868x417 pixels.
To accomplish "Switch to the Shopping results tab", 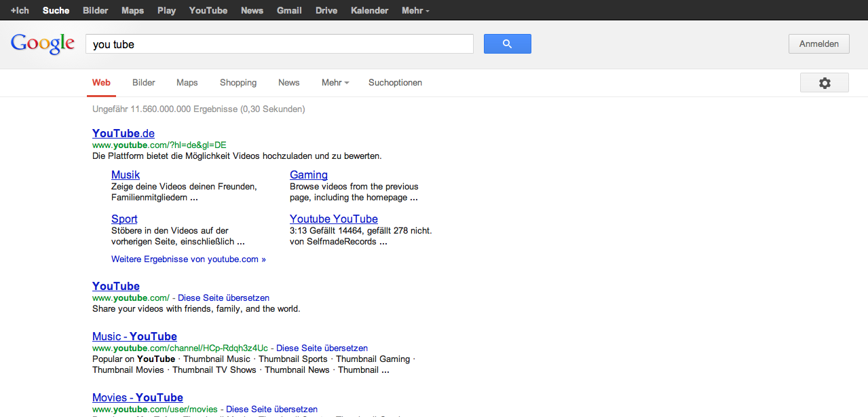I will pyautogui.click(x=238, y=83).
